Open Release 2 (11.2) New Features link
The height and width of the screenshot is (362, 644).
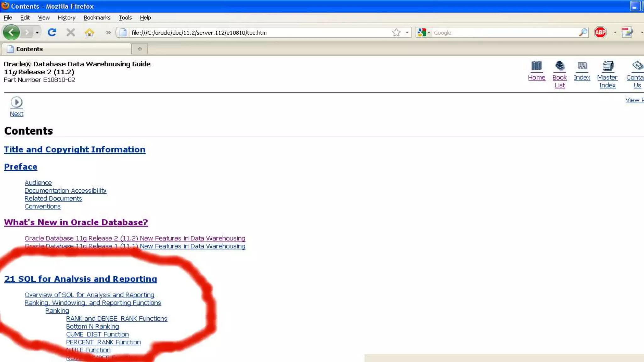coord(135,238)
